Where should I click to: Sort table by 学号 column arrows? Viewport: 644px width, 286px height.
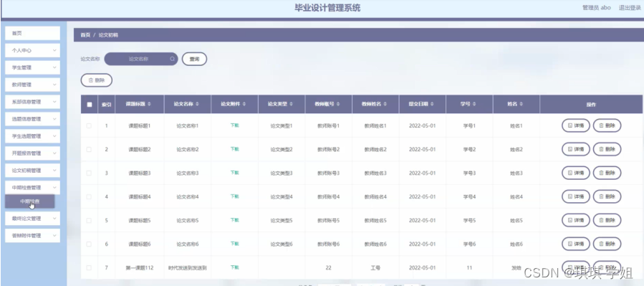pyautogui.click(x=474, y=105)
